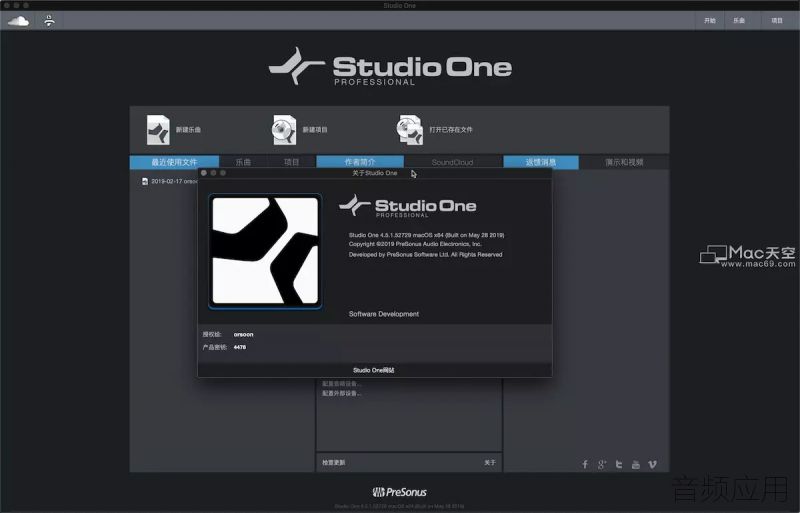The height and width of the screenshot is (513, 800).
Task: Select the 乐曲 tab next to 最近使用文件
Action: [x=243, y=162]
